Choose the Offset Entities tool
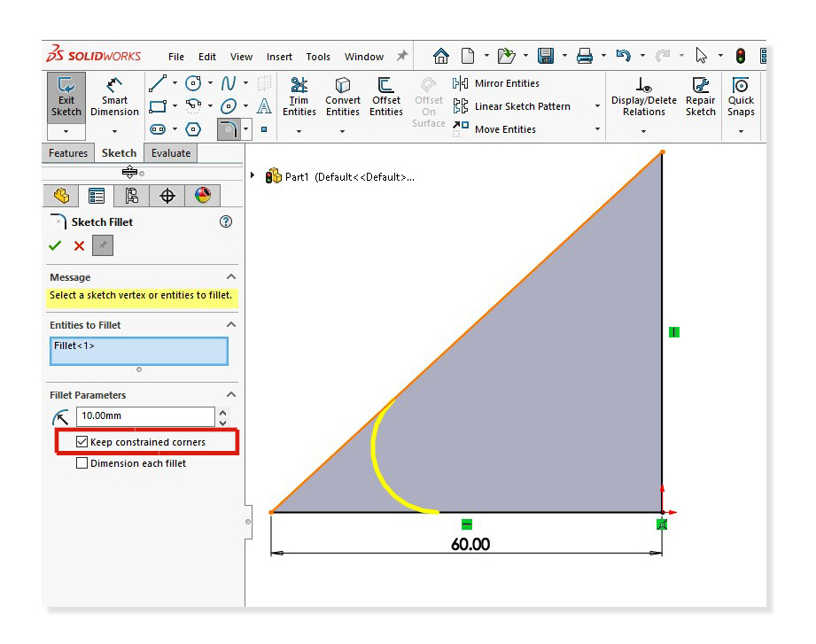This screenshot has height=644, width=816. [x=386, y=97]
